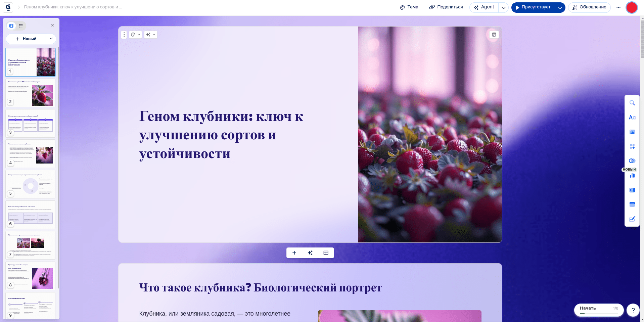Expand the Присутствует presentation options arrow

click(x=560, y=7)
